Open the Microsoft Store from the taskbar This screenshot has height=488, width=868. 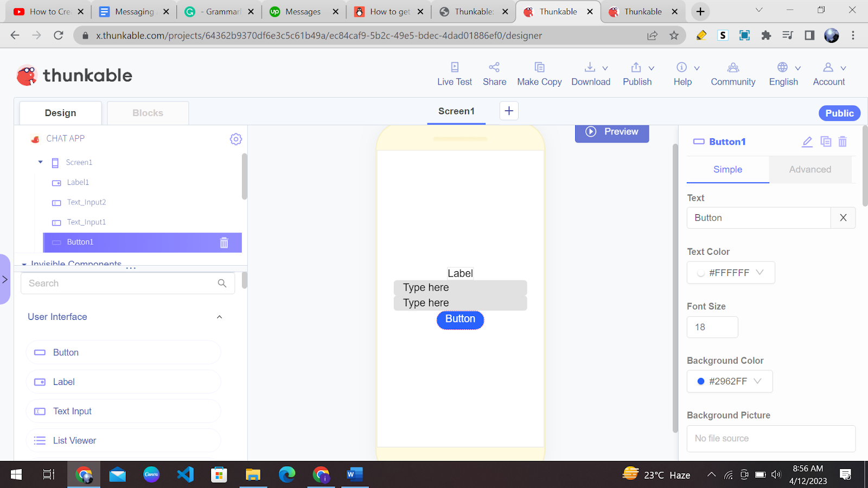[x=219, y=475]
